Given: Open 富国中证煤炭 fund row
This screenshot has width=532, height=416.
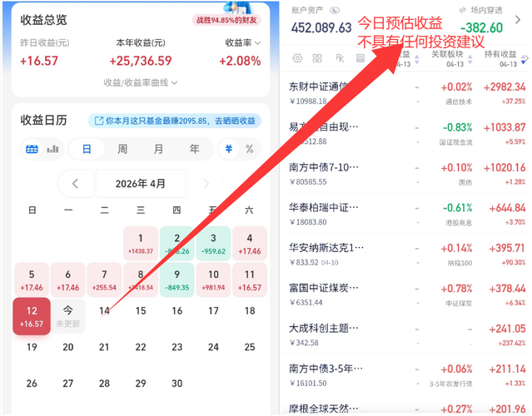Looking at the screenshot, I should (x=405, y=295).
